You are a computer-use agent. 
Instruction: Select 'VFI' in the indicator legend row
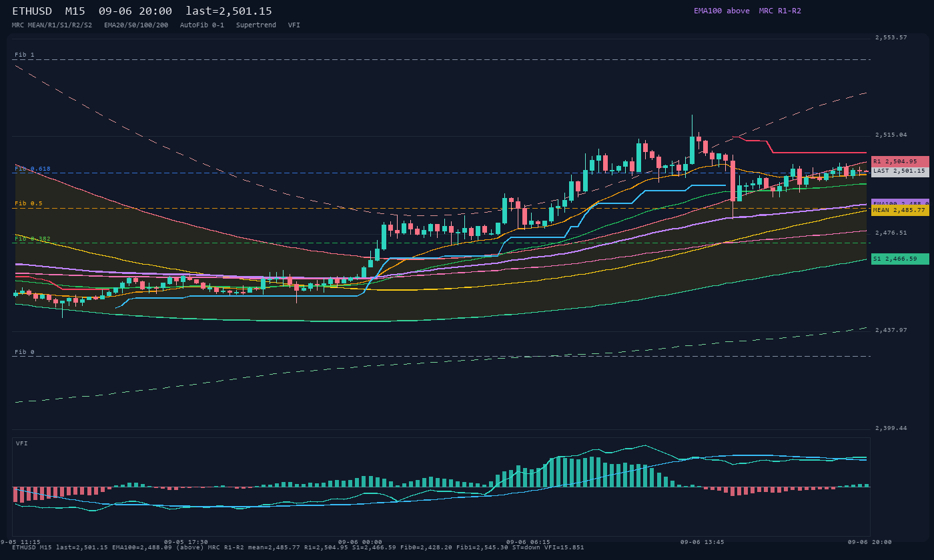pyautogui.click(x=294, y=25)
